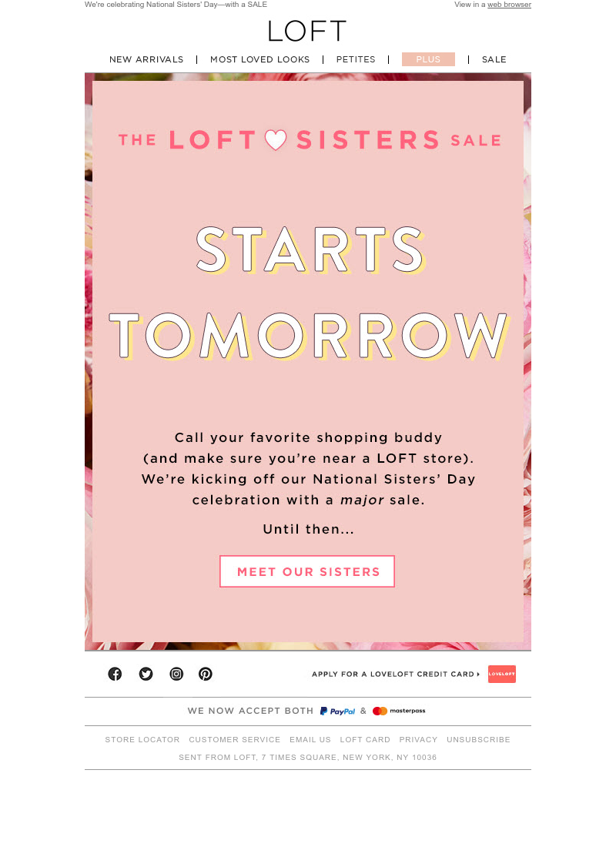Open the Most Loved Looks section
This screenshot has height=857, width=616.
[260, 59]
